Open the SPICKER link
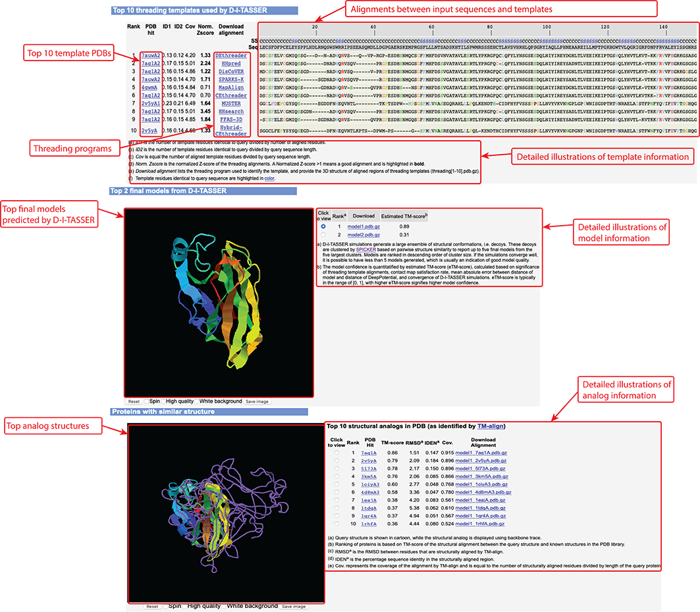 pyautogui.click(x=365, y=251)
